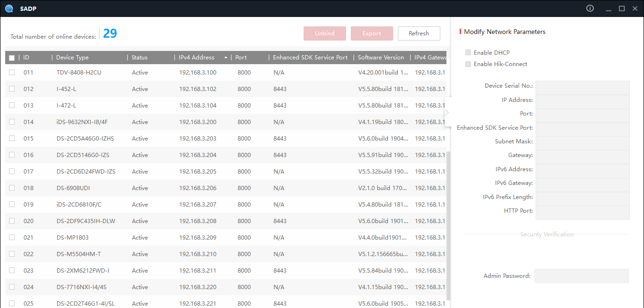Toggle the select-all devices checkbox
This screenshot has height=308, width=644.
pyautogui.click(x=12, y=58)
